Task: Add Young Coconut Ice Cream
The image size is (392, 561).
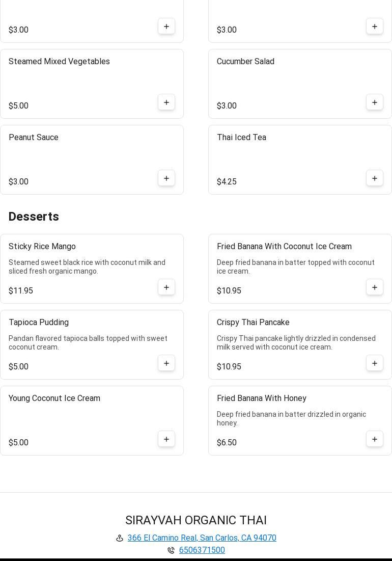Action: coord(166,439)
